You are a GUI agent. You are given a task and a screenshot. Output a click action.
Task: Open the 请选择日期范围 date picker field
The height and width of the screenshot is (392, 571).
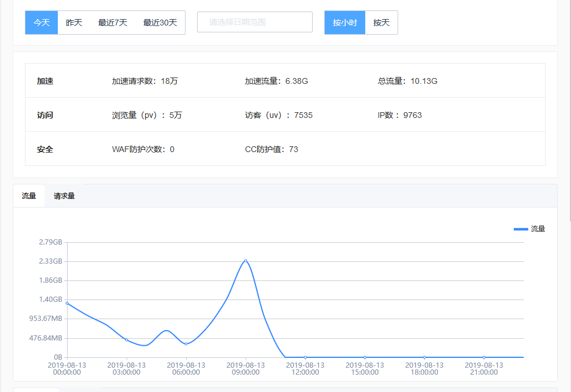click(254, 22)
